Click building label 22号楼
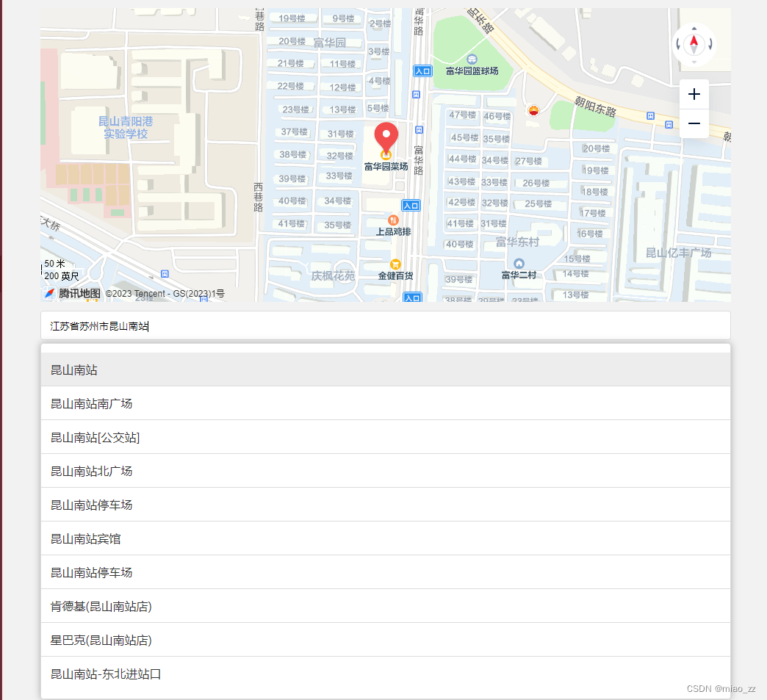 (x=290, y=86)
